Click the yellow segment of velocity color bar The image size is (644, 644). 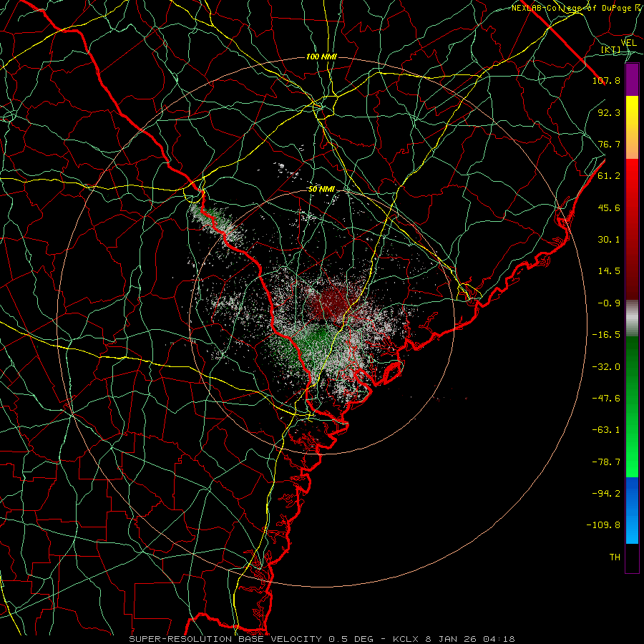click(632, 127)
